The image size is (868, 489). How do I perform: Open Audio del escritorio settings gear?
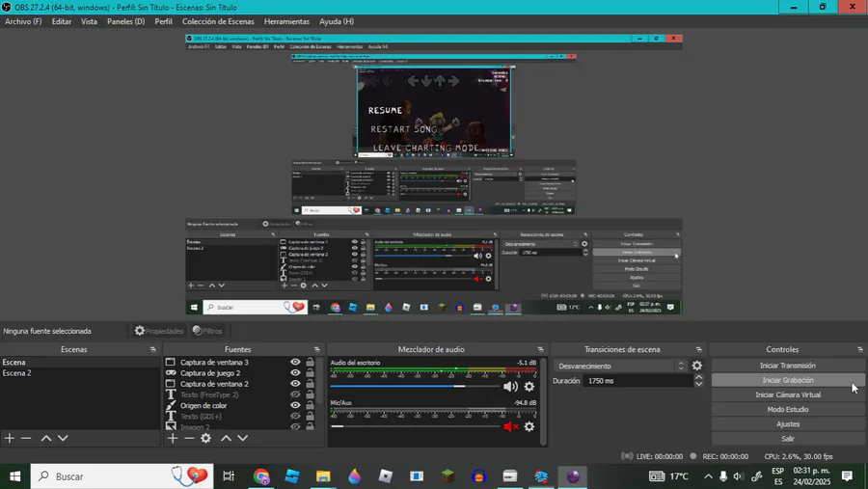[x=529, y=387]
